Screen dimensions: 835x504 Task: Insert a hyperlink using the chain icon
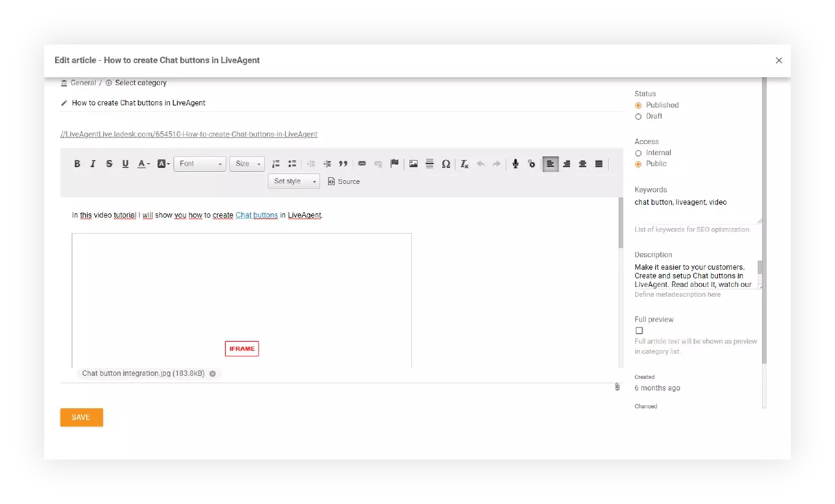click(x=362, y=164)
